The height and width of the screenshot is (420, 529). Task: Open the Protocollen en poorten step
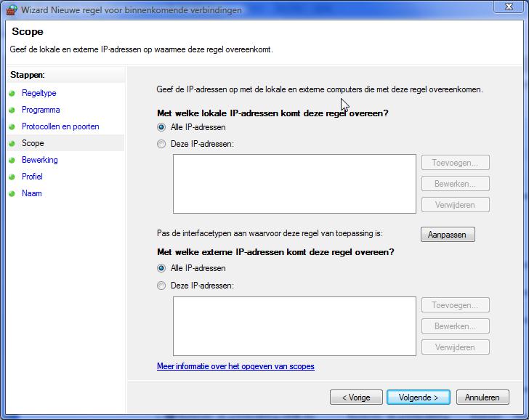click(60, 126)
